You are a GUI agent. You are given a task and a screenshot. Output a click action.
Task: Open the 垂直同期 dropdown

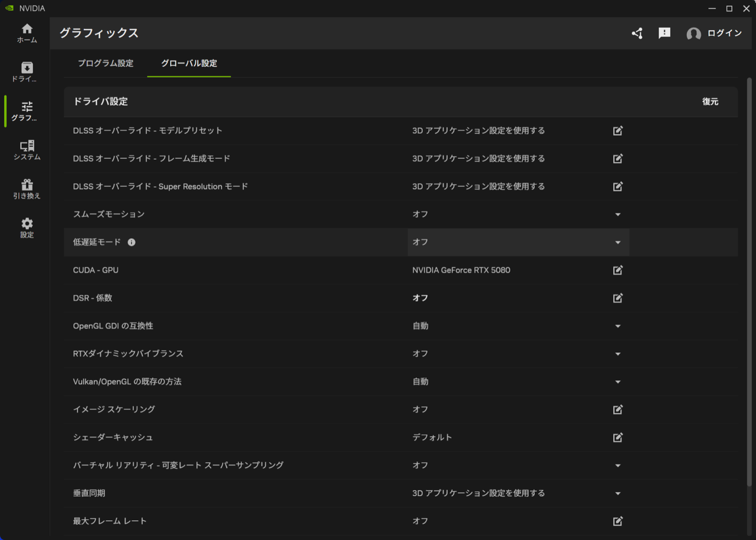pyautogui.click(x=618, y=493)
